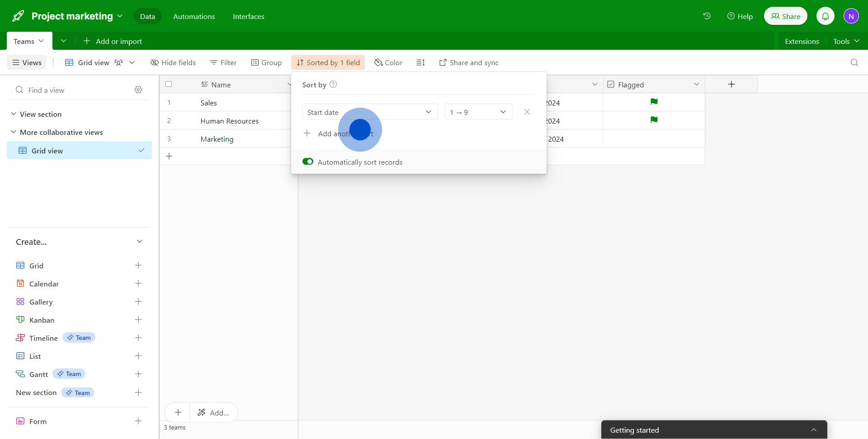Remove the Start date sort with X
Screen dimensions: 868x439
click(x=527, y=112)
